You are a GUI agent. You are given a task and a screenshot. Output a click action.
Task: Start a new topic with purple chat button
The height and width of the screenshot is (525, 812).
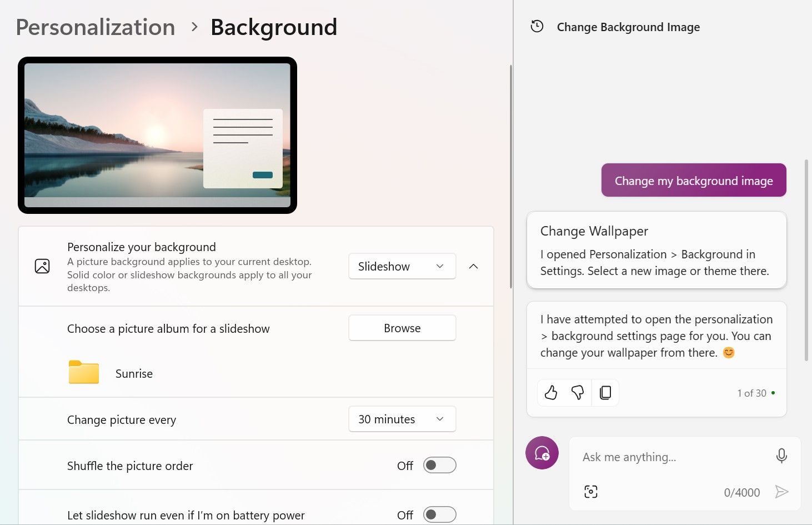(x=542, y=453)
